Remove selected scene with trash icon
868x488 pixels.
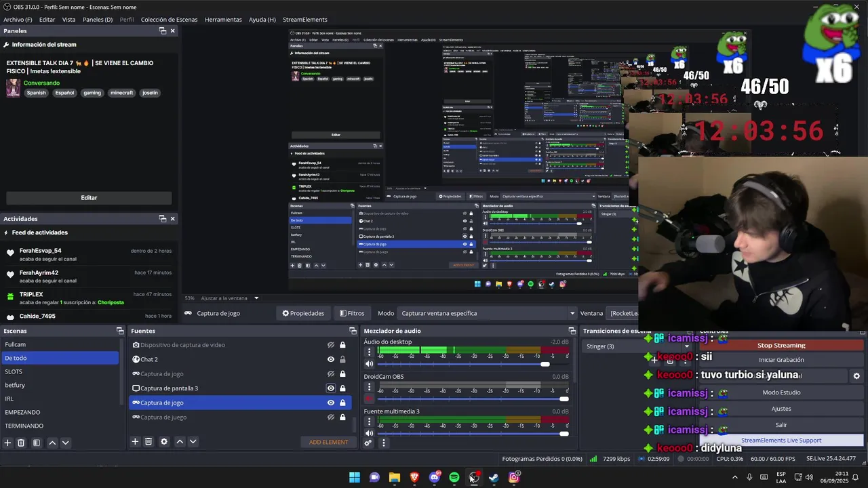tap(21, 443)
